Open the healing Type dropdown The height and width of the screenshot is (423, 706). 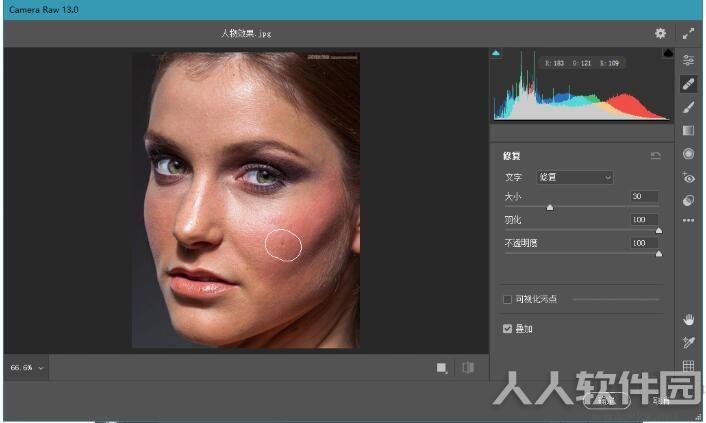[575, 177]
